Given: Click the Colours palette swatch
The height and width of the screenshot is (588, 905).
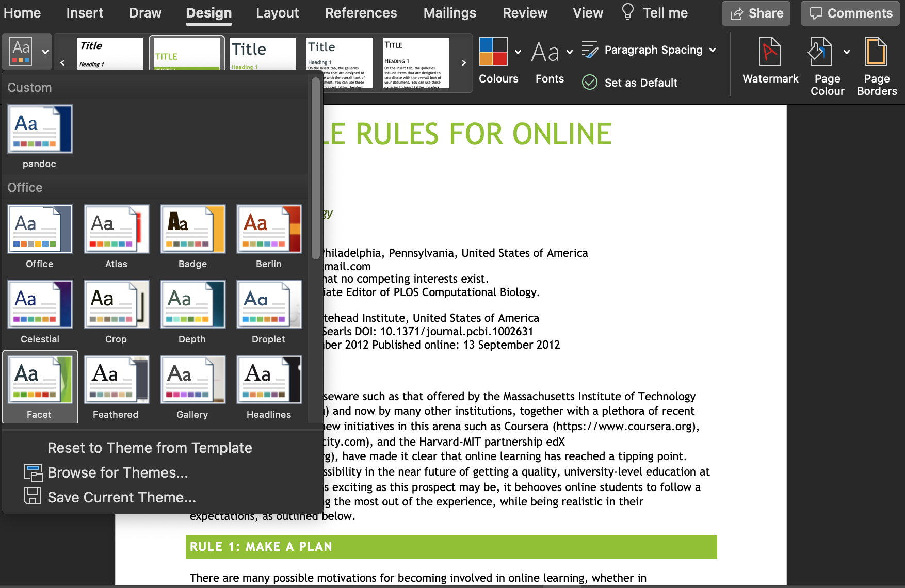Looking at the screenshot, I should click(493, 52).
